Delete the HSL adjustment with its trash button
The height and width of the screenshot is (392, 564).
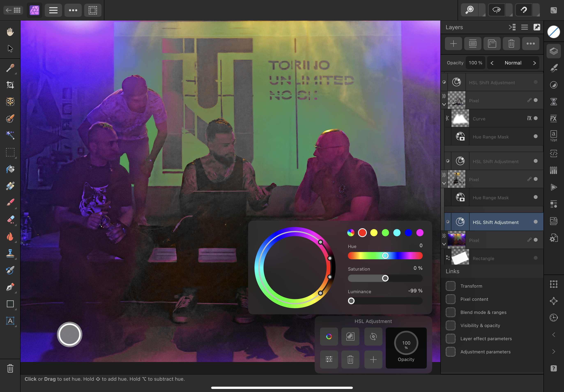[x=350, y=360]
